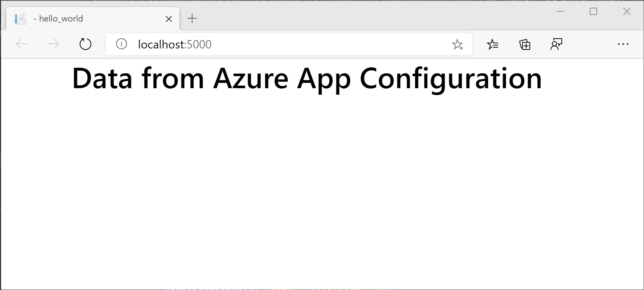This screenshot has height=290, width=644.
Task: Click the site information icon in the address bar
Action: click(121, 44)
